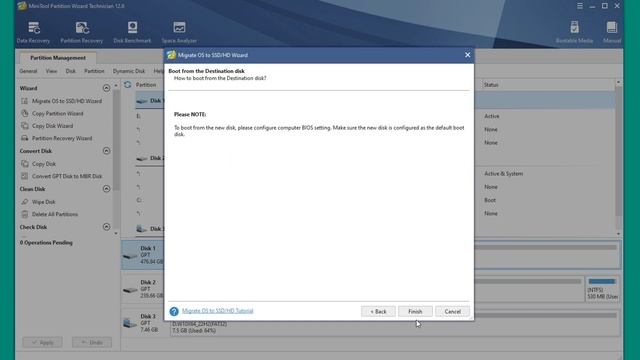
Task: Click the 'Active' status cell
Action: coord(491,116)
